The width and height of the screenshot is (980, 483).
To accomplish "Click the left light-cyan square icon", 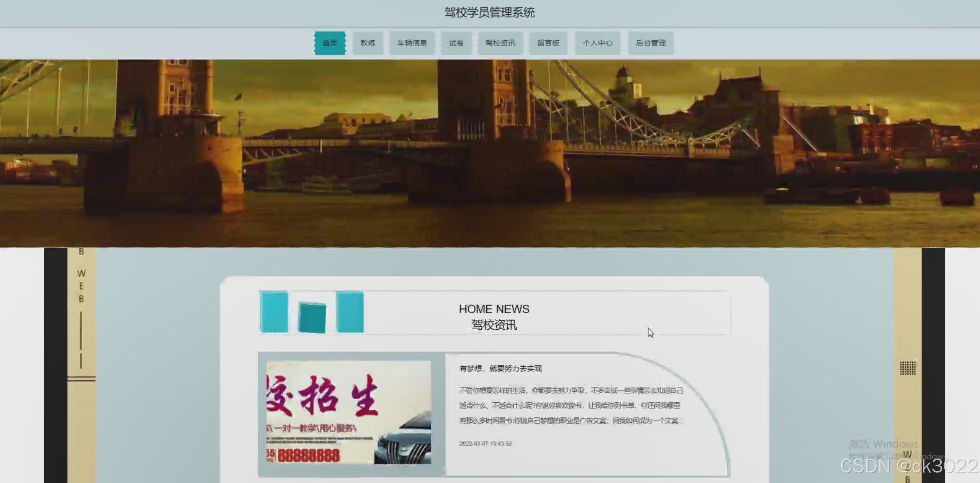I will click(x=274, y=312).
